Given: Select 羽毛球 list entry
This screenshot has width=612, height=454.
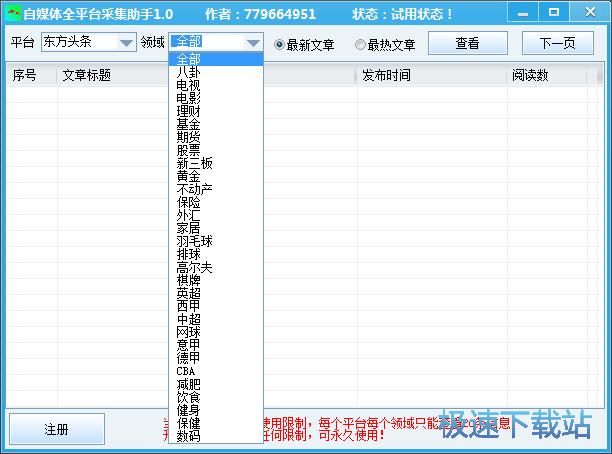Looking at the screenshot, I should point(216,241).
